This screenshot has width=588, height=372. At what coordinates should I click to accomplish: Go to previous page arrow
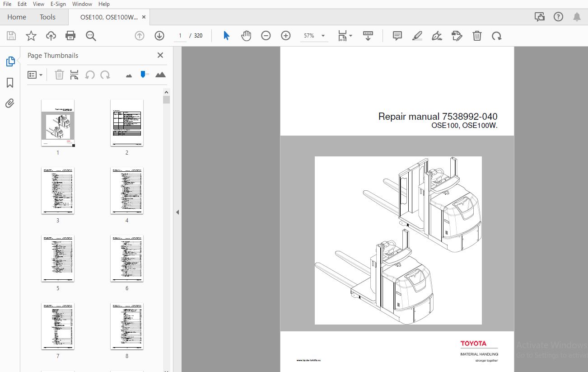140,36
